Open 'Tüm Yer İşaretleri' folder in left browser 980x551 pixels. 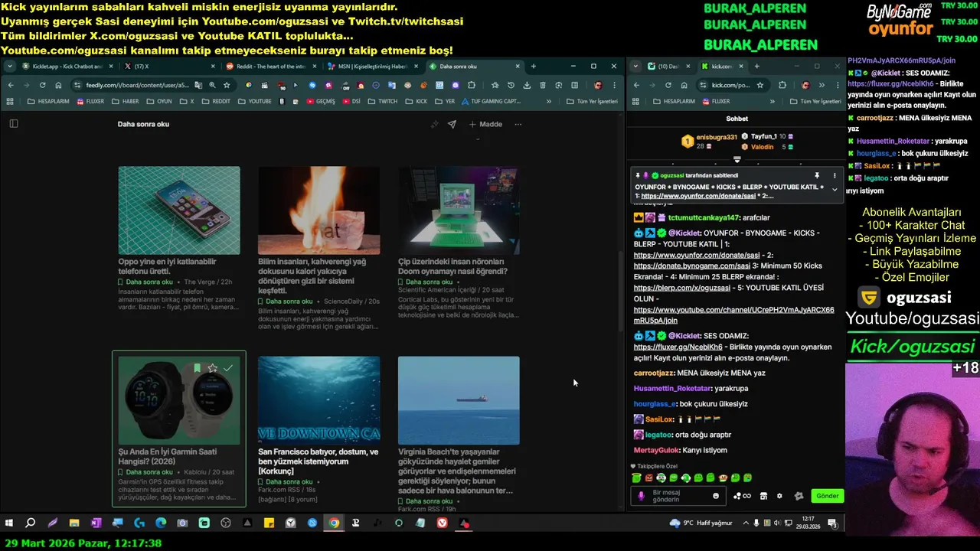pos(592,101)
